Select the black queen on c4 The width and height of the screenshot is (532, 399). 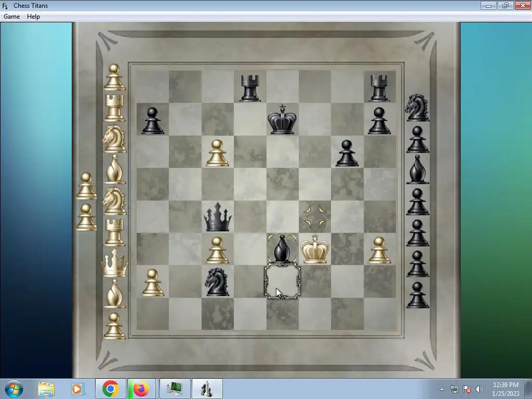point(218,217)
